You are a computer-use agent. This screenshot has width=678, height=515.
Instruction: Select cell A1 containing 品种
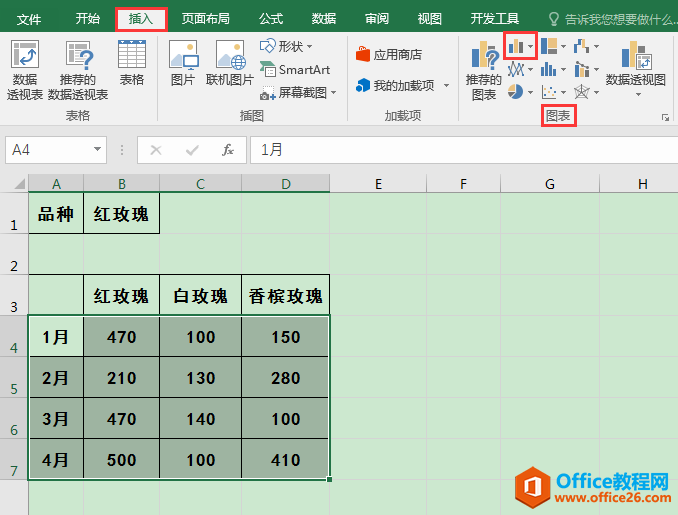(56, 214)
